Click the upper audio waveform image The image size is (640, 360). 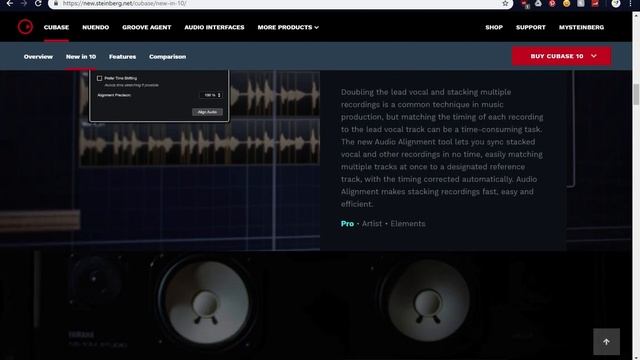(274, 94)
